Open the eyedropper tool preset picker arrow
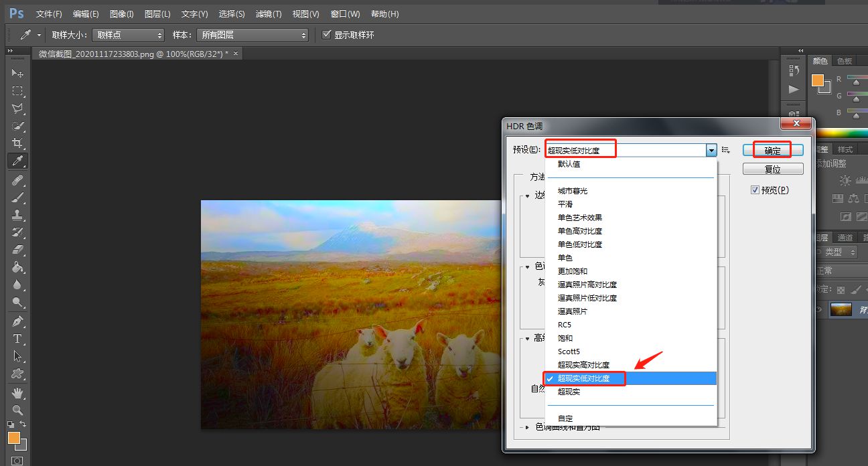Screen dimensions: 868x466 click(x=39, y=35)
